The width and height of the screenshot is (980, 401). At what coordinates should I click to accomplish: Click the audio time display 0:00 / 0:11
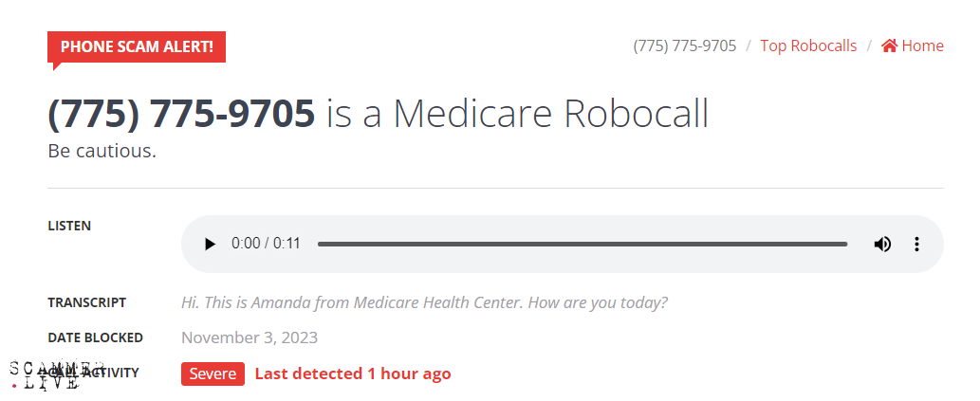click(266, 245)
